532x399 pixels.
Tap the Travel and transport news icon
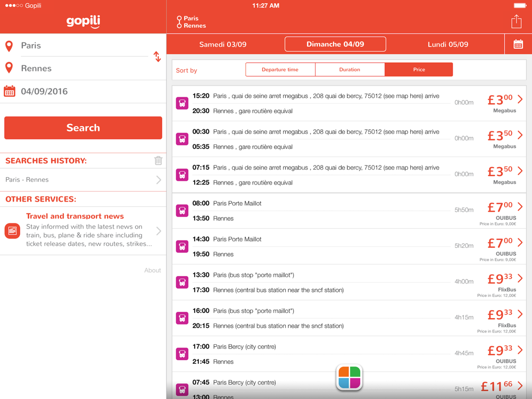pos(13,231)
